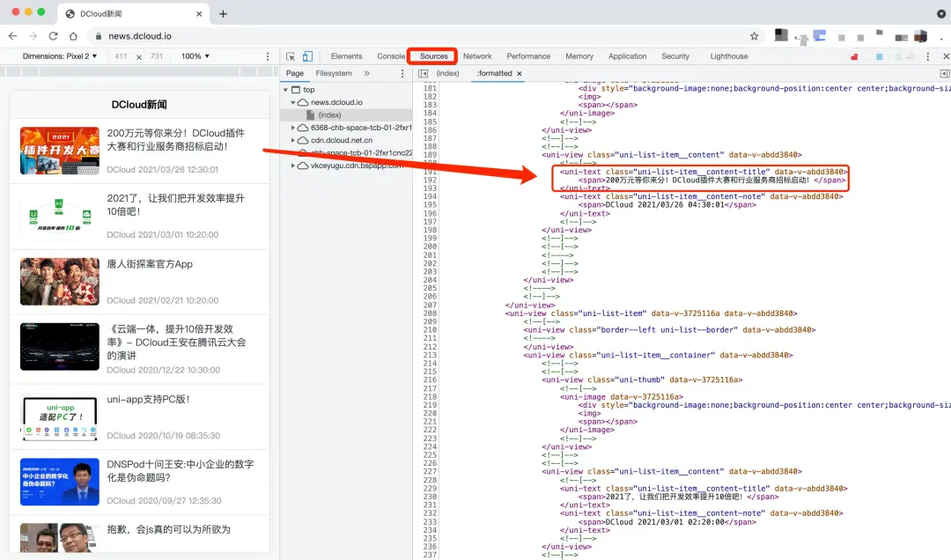This screenshot has height=560, width=951.
Task: Open the Sources navigator more options
Action: [402, 73]
